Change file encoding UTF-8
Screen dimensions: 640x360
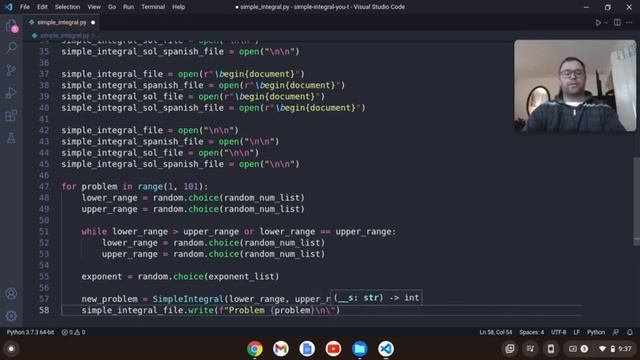coord(559,332)
